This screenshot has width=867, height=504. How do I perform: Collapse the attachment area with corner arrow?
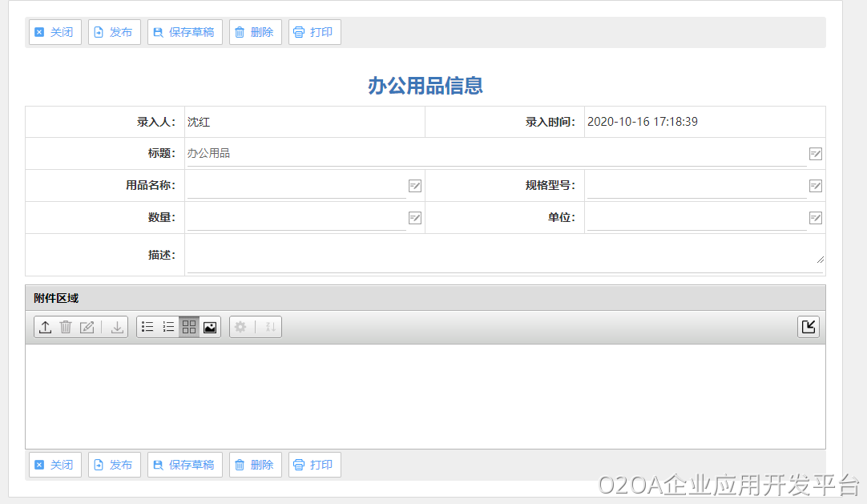click(x=809, y=327)
